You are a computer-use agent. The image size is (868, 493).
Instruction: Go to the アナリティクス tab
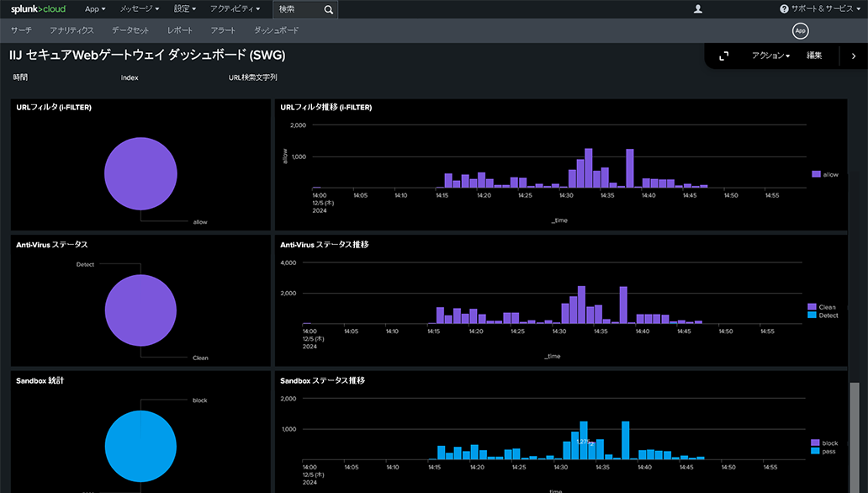coord(71,30)
